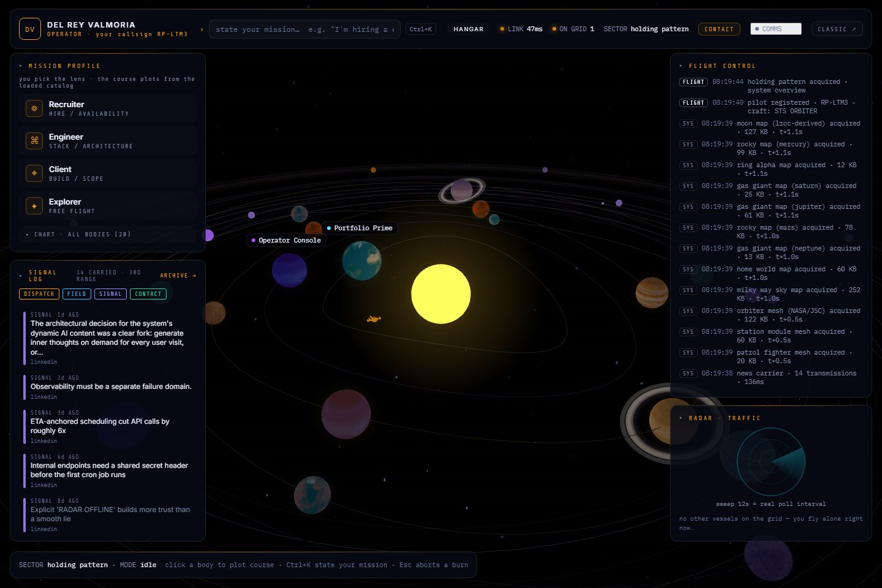Click the Ctrl+K shortcut button

[421, 29]
